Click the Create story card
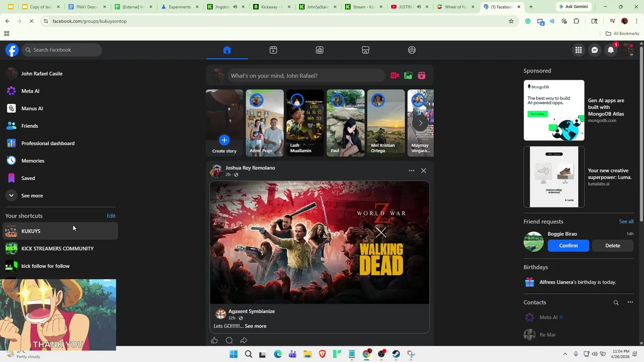Image resolution: width=644 pixels, height=362 pixels. [224, 123]
